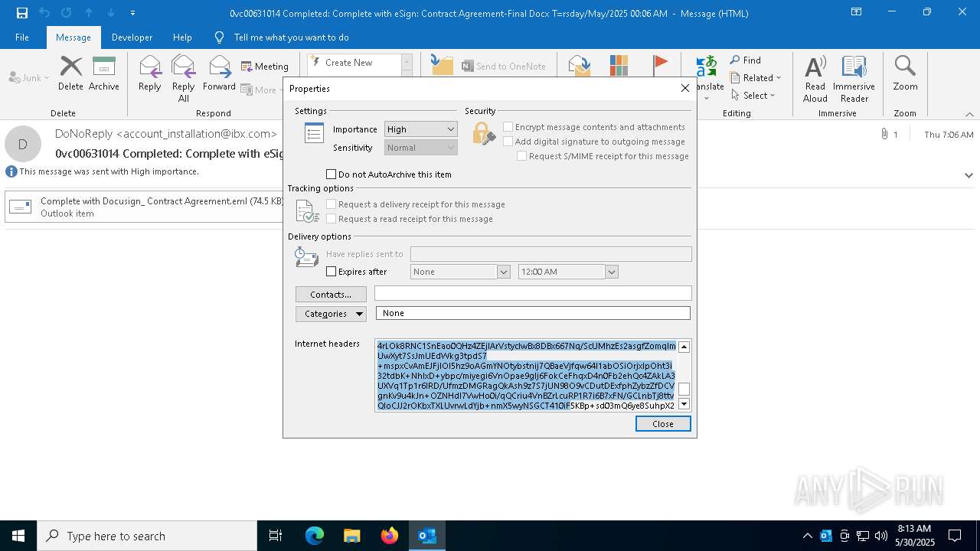Viewport: 980px width, 551px height.
Task: Click the Task View taskbar icon
Action: [276, 536]
